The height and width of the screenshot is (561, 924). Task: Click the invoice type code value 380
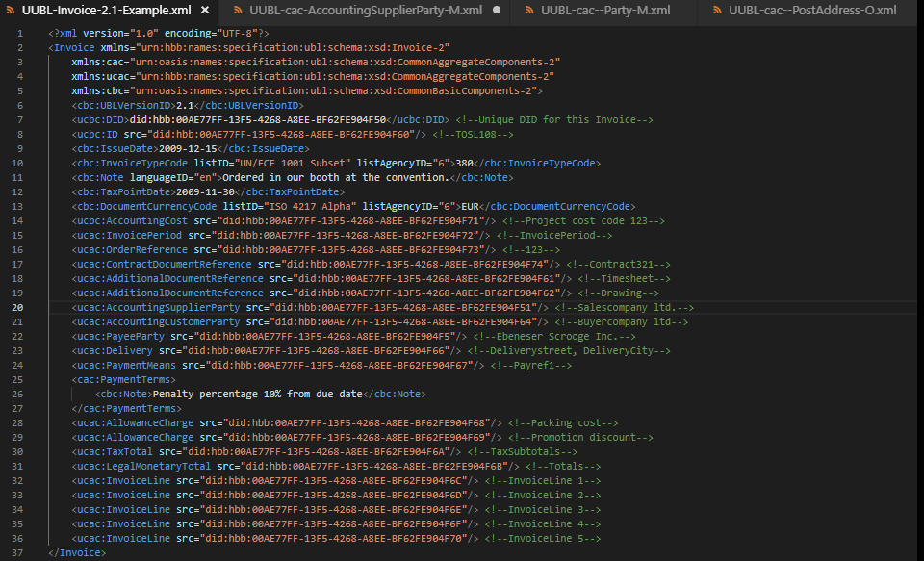464,164
